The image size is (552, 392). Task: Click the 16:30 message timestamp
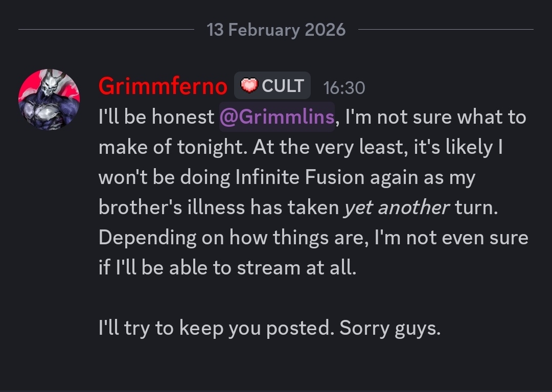[344, 88]
